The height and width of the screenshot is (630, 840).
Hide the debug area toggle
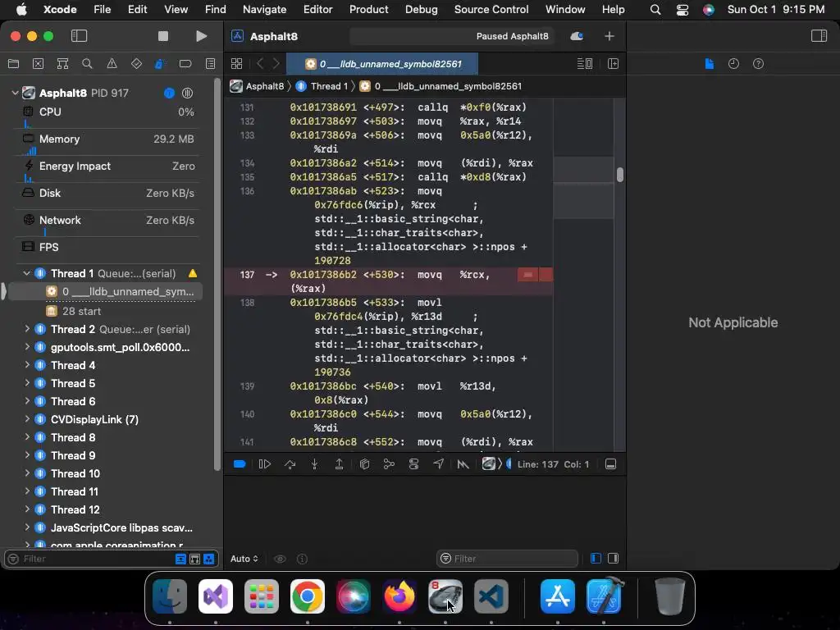[610, 464]
